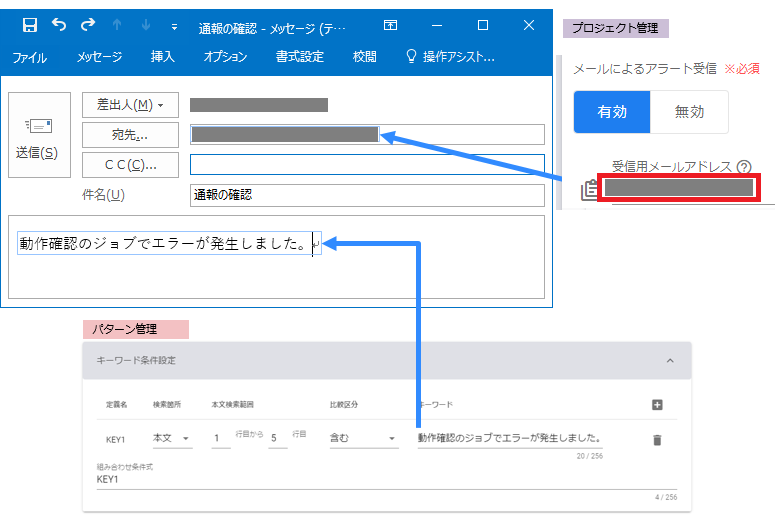Click the 宛先 recipients button
The height and width of the screenshot is (517, 775).
[x=130, y=135]
